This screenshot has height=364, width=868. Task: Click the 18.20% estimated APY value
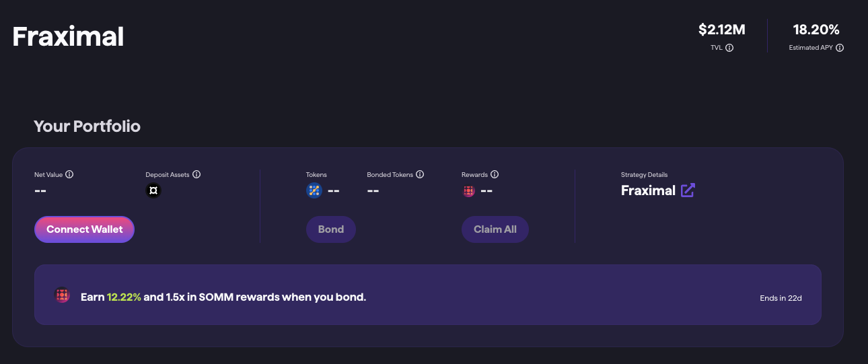816,30
